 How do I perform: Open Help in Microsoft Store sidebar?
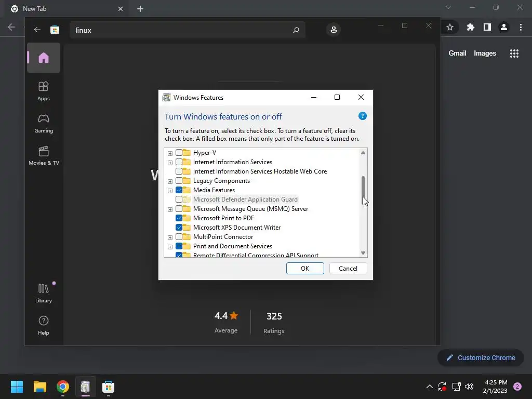44,325
